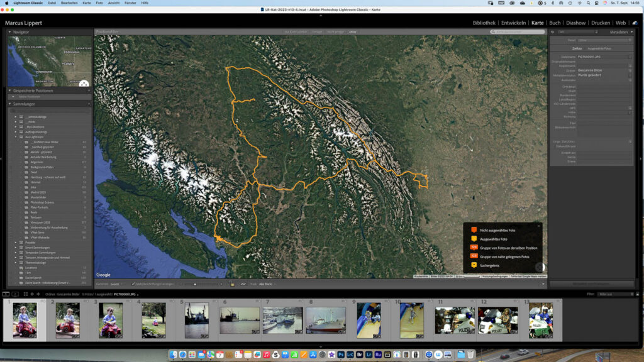The width and height of the screenshot is (644, 362).
Task: Open Photoshop from the dock
Action: [341, 354]
